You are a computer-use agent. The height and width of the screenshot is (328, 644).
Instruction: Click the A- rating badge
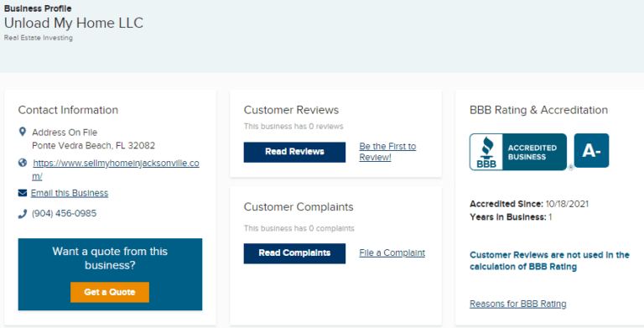[x=591, y=150]
